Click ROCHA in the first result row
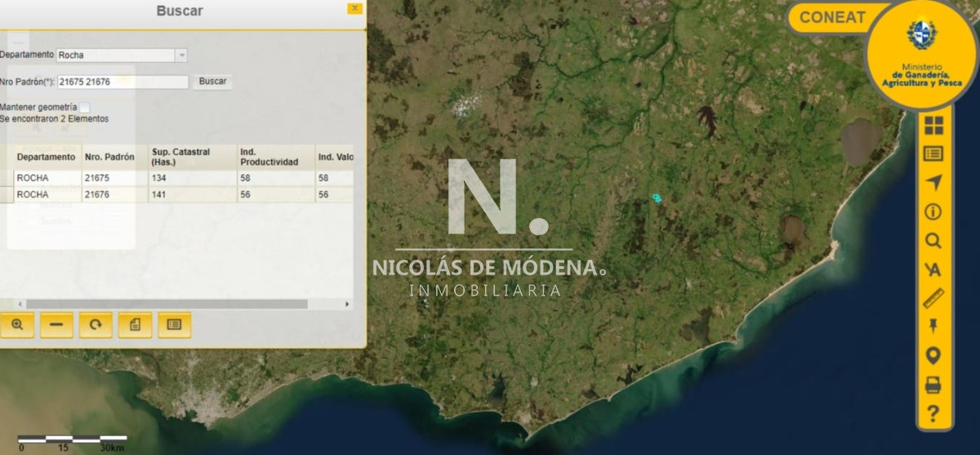The width and height of the screenshot is (980, 455). [47, 178]
